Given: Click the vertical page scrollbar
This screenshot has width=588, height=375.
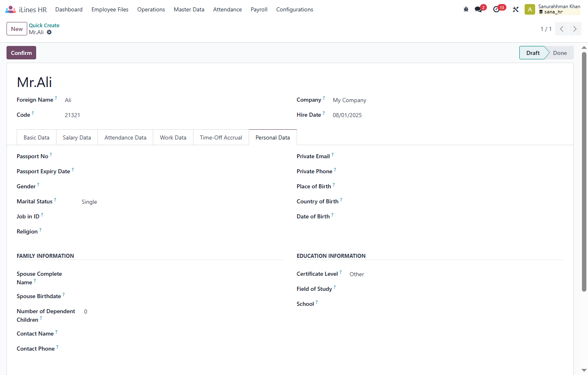Looking at the screenshot, I should click(584, 171).
